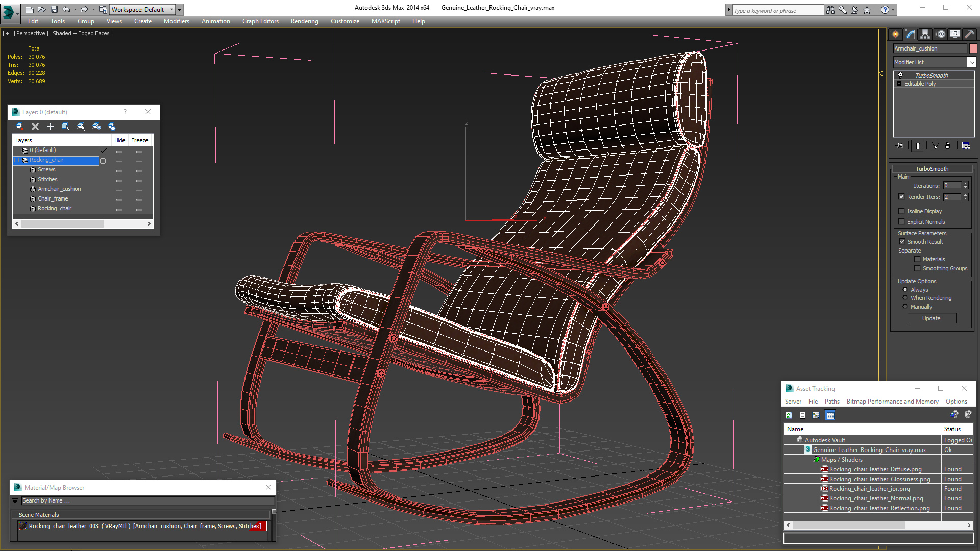The image size is (980, 551).
Task: Open Workspace Default dropdown
Action: tap(142, 9)
